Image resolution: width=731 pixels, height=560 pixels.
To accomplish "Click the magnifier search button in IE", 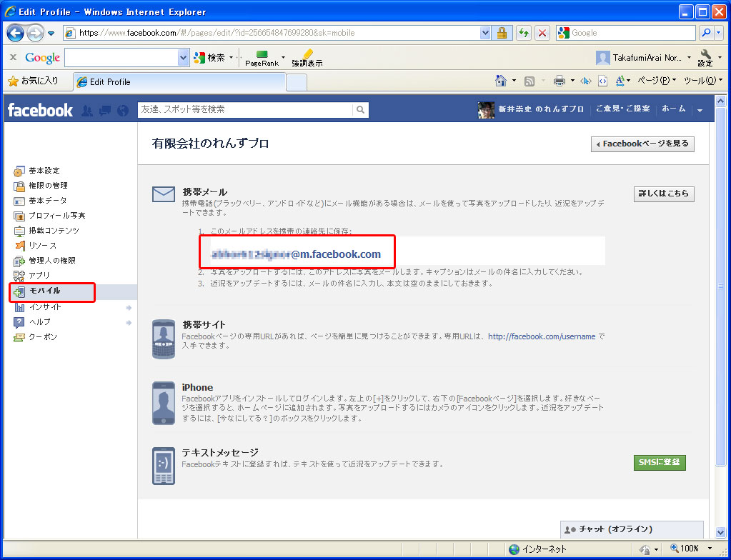I will [706, 33].
